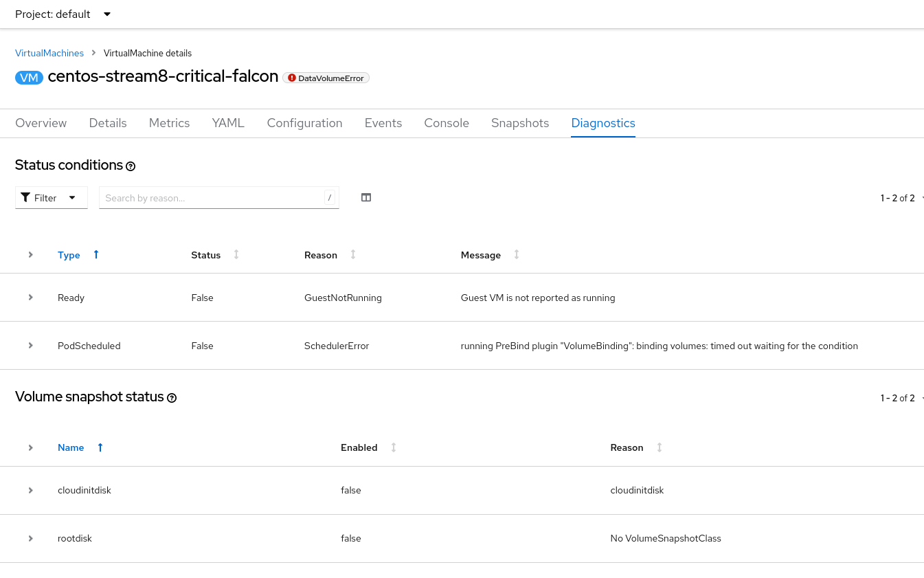Click the Volume snapshot status help icon

pos(172,398)
